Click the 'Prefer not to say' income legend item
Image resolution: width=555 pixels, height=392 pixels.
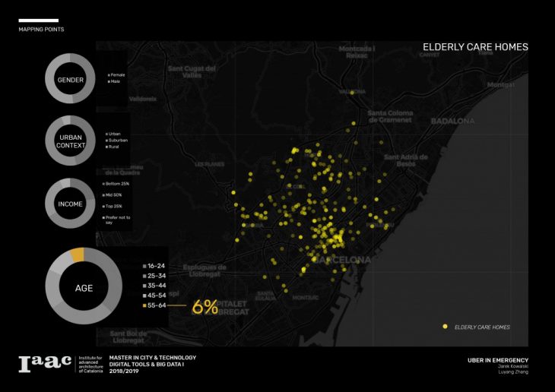pos(116,220)
